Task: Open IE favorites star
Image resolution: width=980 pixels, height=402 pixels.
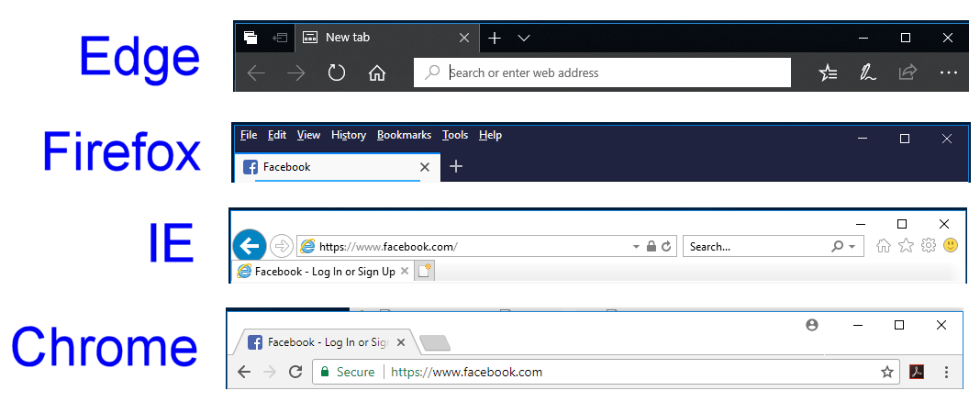Action: pos(906,246)
